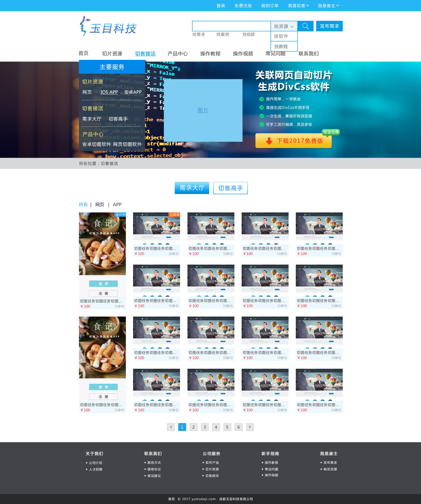Open 操作教程 in main navigation
This screenshot has width=421, height=504.
[x=210, y=53]
